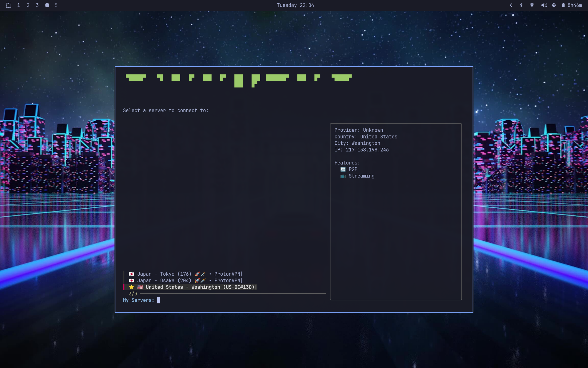Select the Japan - Osaka (204) server

[164, 280]
